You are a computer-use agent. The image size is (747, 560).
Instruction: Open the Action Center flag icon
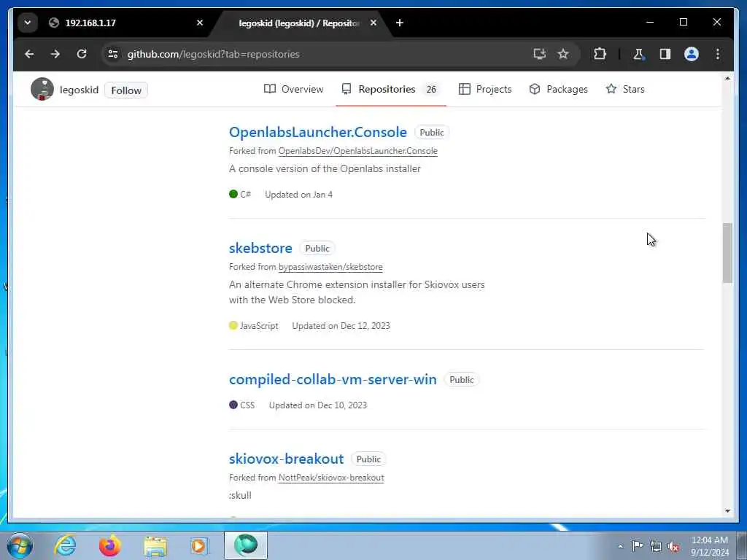[x=638, y=545]
